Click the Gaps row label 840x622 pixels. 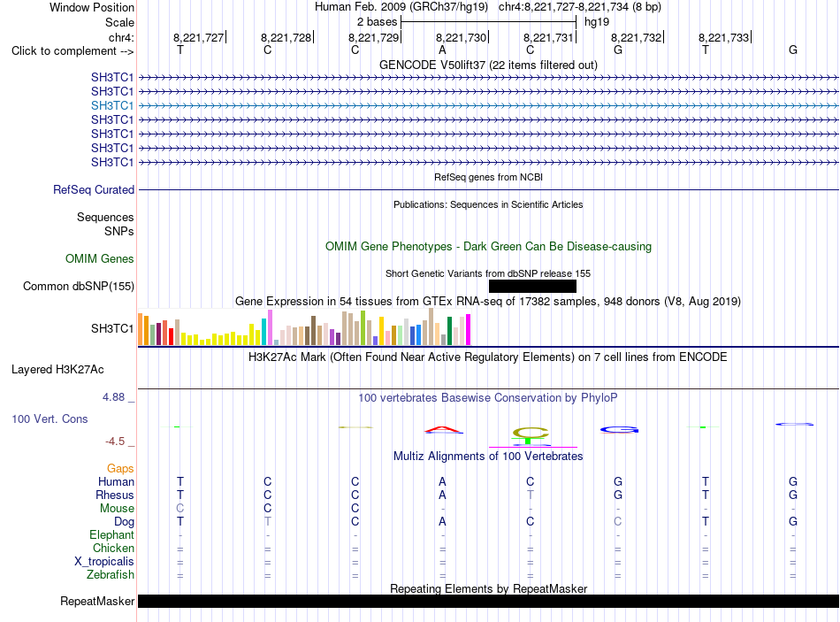120,469
